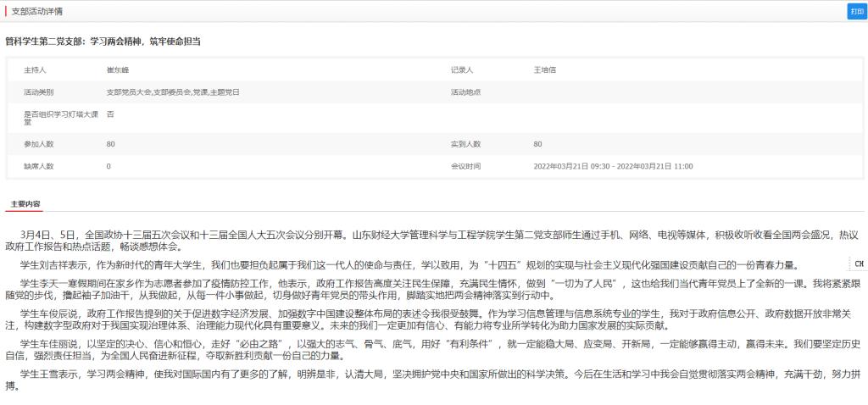Image resolution: width=868 pixels, height=405 pixels.
Task: Click the 主持人 field label
Action: point(36,69)
